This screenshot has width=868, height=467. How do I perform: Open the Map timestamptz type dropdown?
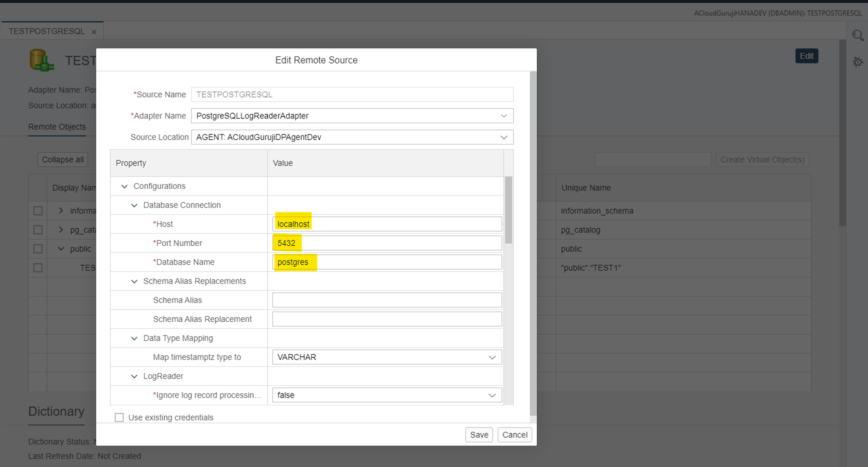point(492,357)
